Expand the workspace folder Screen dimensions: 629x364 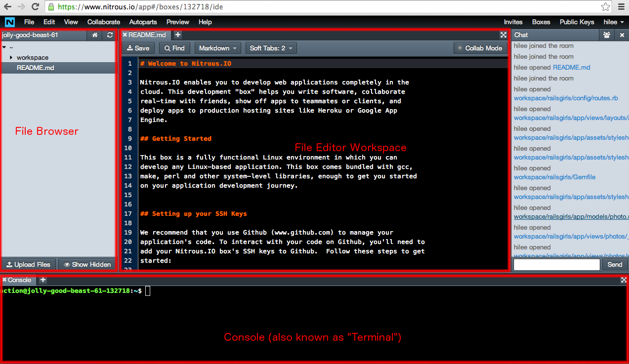[11, 57]
